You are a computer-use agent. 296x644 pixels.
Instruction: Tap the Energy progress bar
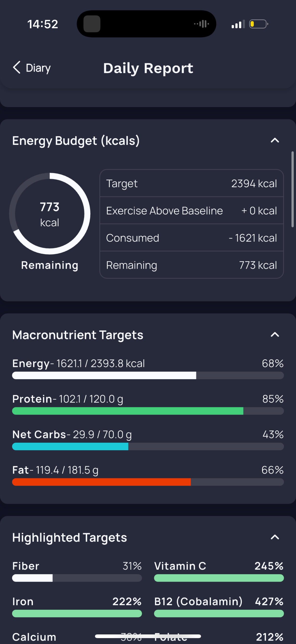148,375
